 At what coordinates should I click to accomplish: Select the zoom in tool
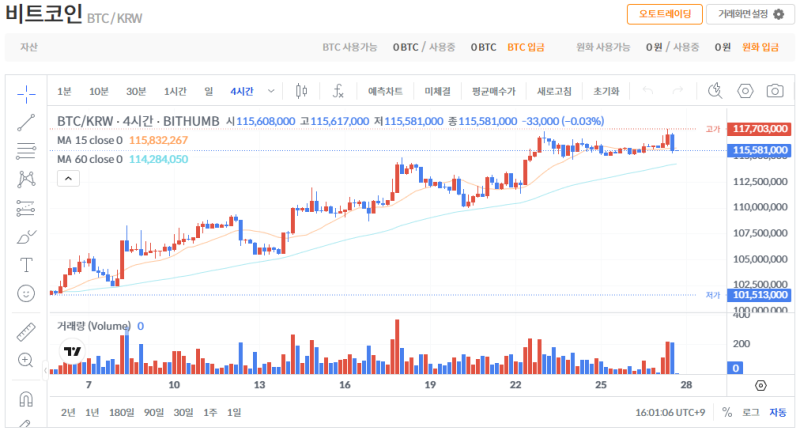point(26,360)
